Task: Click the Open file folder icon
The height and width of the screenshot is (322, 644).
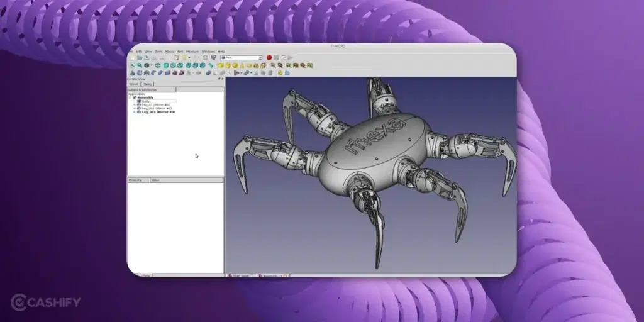Action: [x=140, y=57]
